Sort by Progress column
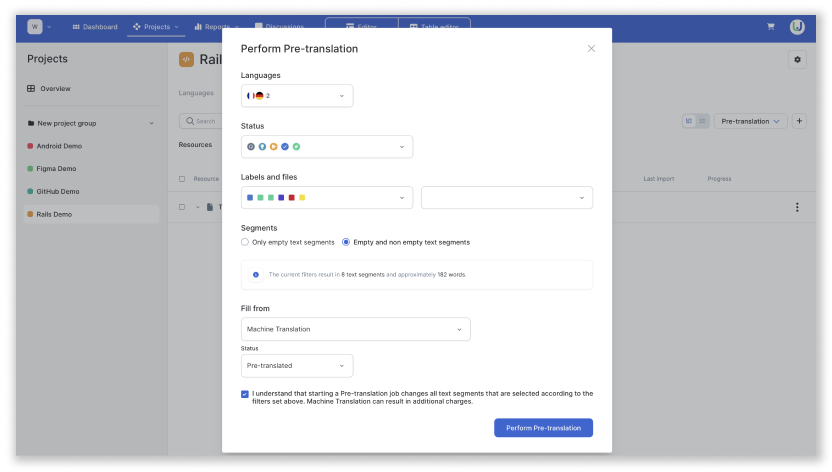Image resolution: width=832 pixels, height=472 pixels. click(719, 179)
